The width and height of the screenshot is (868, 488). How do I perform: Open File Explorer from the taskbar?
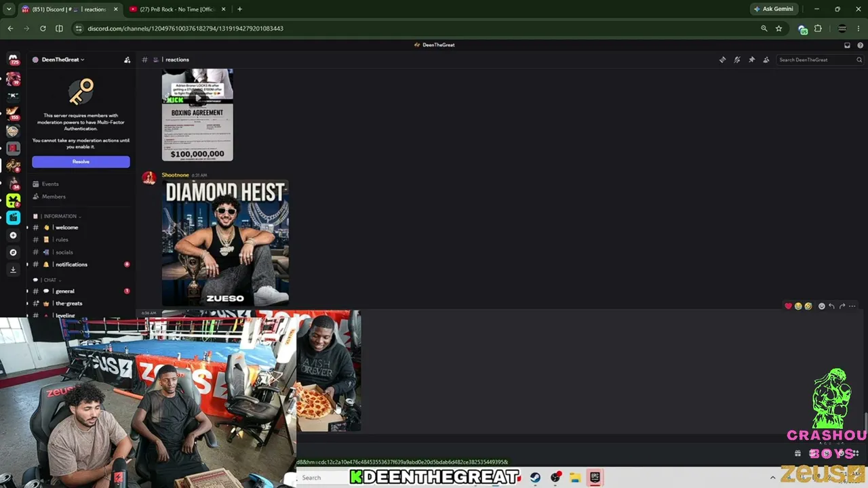pyautogui.click(x=575, y=478)
